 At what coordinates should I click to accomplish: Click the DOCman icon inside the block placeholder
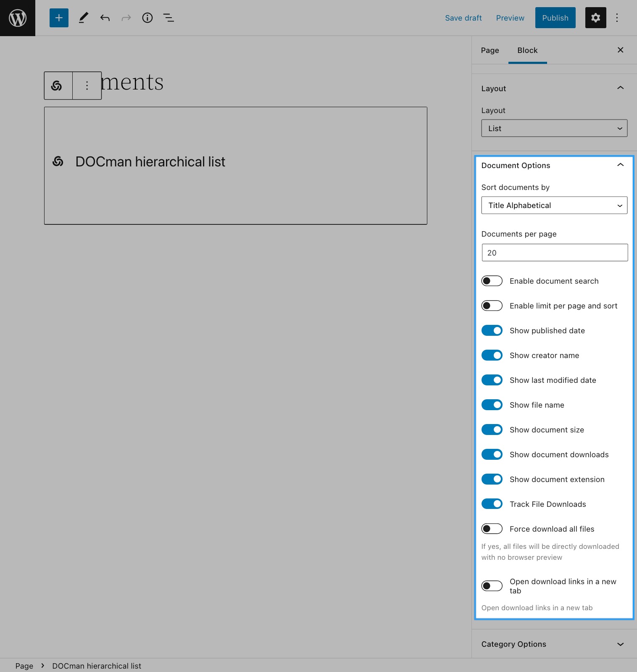[58, 161]
